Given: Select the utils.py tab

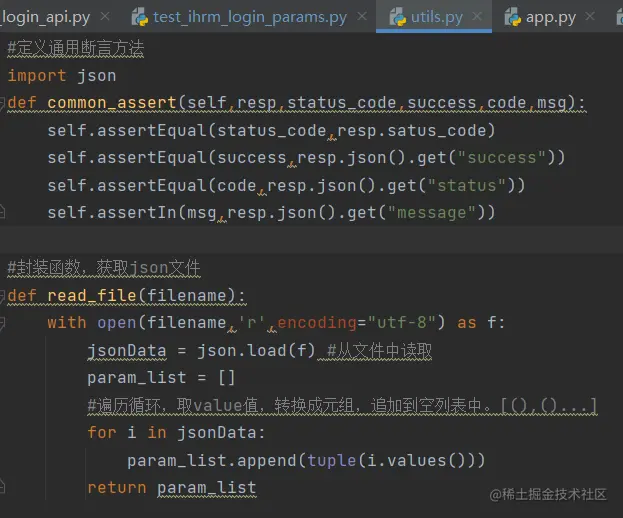Looking at the screenshot, I should point(437,17).
